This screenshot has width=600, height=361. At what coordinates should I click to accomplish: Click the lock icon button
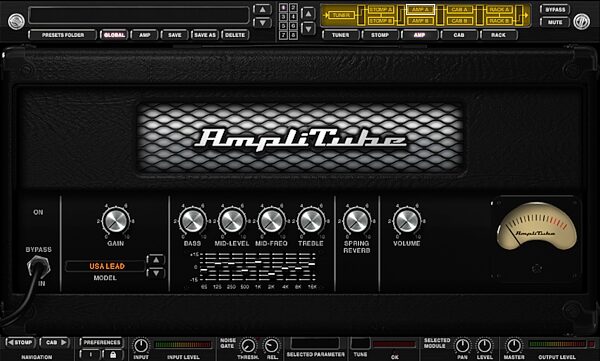click(x=113, y=355)
